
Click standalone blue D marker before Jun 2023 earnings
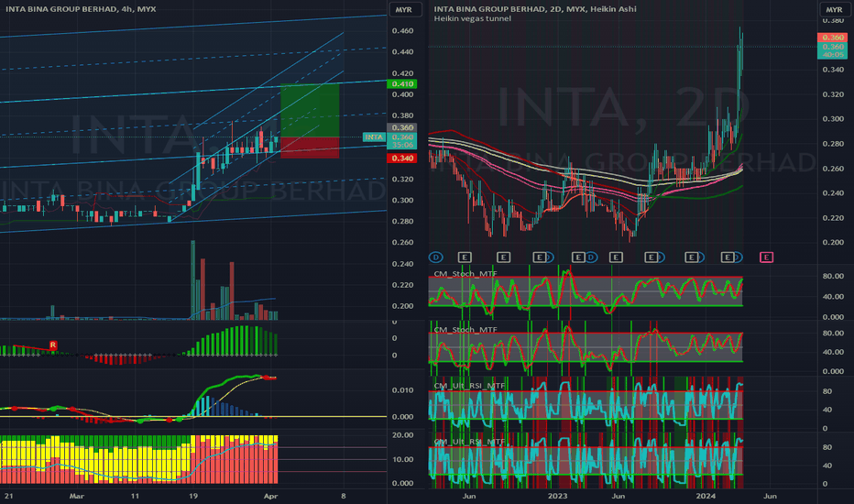coord(590,257)
